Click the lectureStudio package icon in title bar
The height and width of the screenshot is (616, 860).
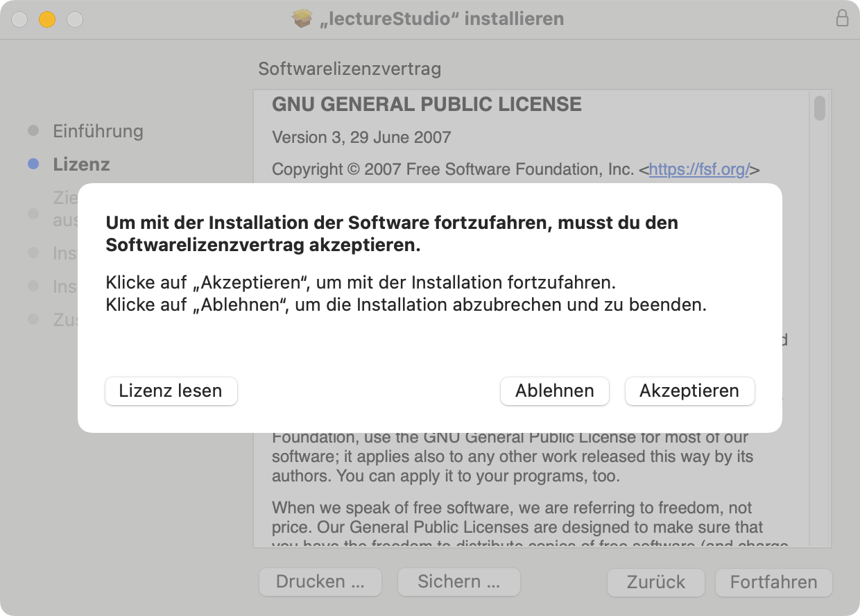pos(303,19)
